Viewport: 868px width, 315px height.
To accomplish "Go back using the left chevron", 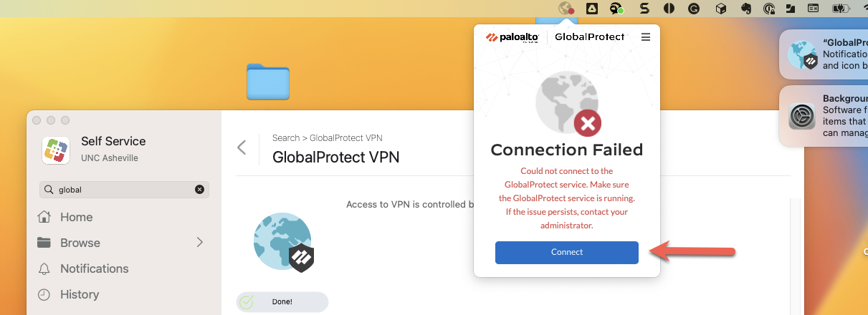I will point(242,147).
